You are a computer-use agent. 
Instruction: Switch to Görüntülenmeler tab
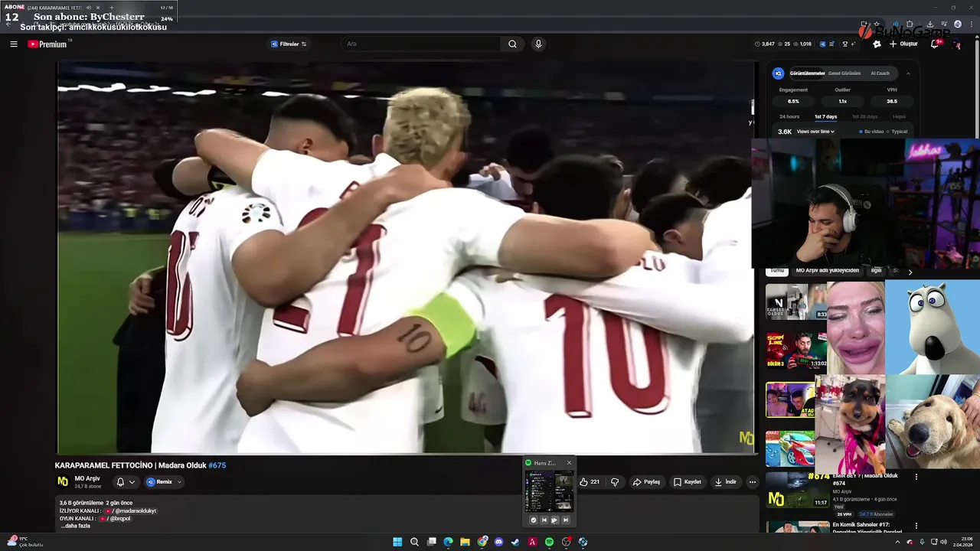coord(807,73)
